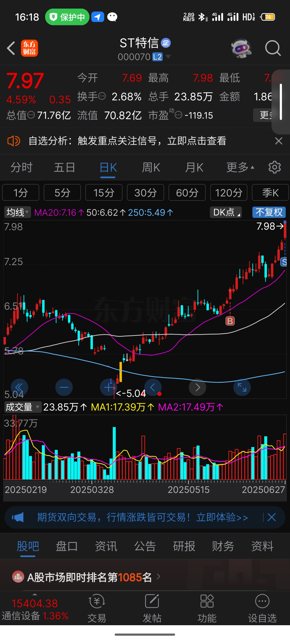Tap the S sell marker on chart
Screen dimensions: 290x644
tap(284, 262)
